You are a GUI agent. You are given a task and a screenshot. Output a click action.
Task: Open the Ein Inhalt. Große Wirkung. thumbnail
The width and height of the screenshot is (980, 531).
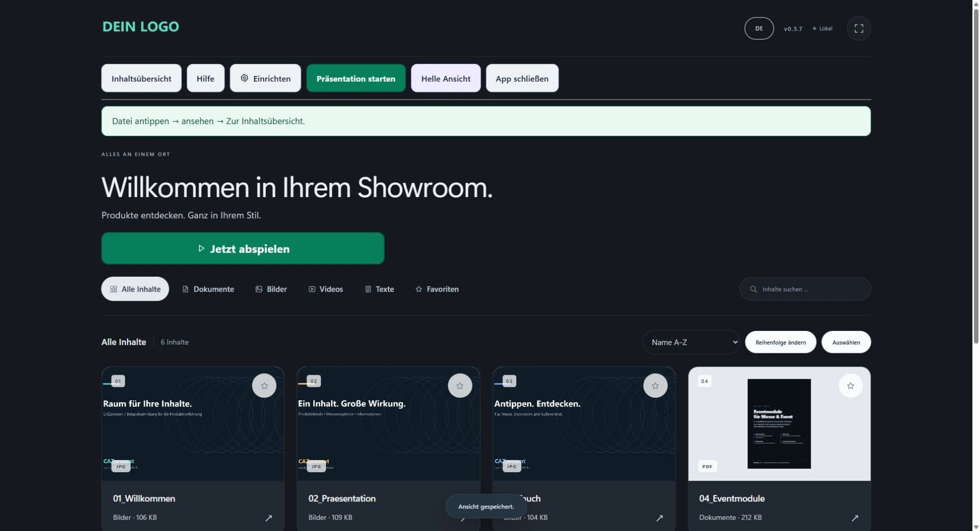388,424
